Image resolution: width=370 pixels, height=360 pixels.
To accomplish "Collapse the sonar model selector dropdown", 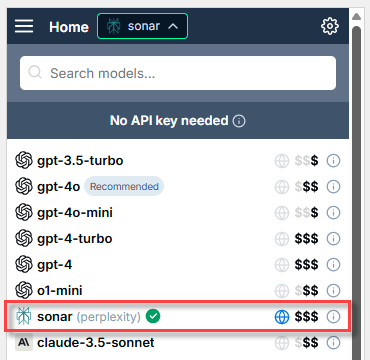I will pyautogui.click(x=142, y=26).
